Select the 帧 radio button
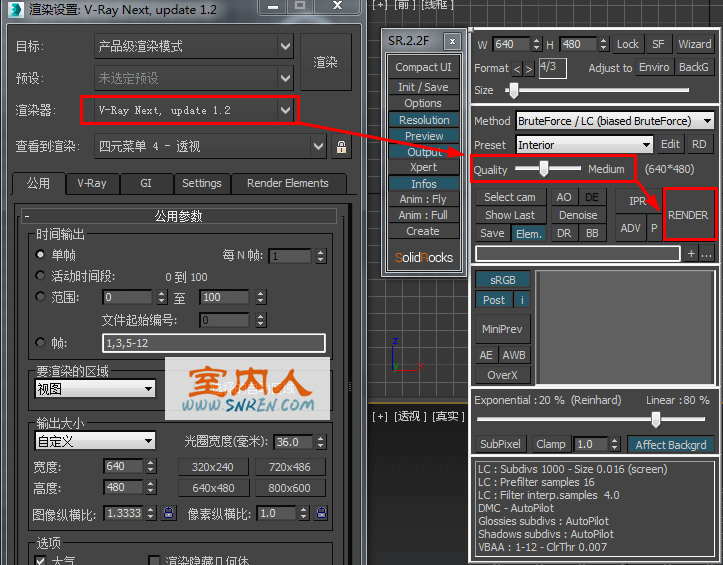This screenshot has width=723, height=565. pos(40,342)
